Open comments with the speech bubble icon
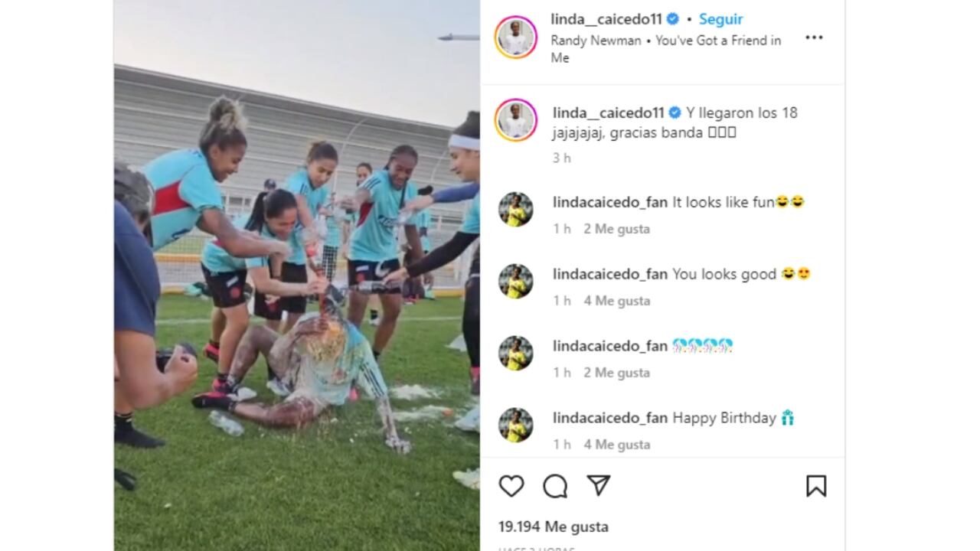 555,486
